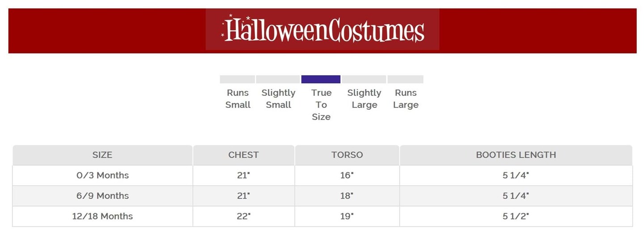Image resolution: width=644 pixels, height=239 pixels.
Task: Click the TORSO column header
Action: point(347,155)
